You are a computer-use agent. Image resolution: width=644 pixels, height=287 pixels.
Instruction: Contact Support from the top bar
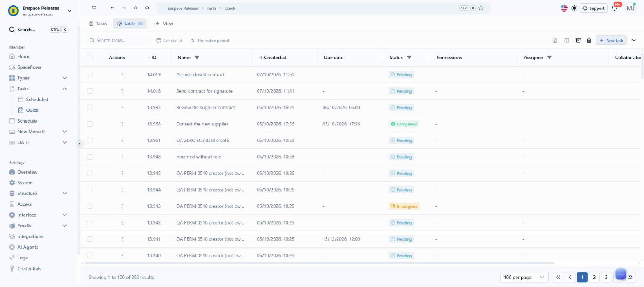click(593, 8)
